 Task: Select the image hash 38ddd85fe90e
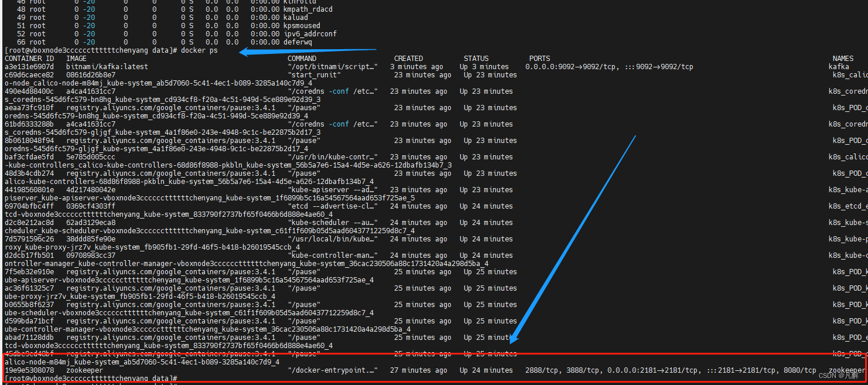point(91,239)
